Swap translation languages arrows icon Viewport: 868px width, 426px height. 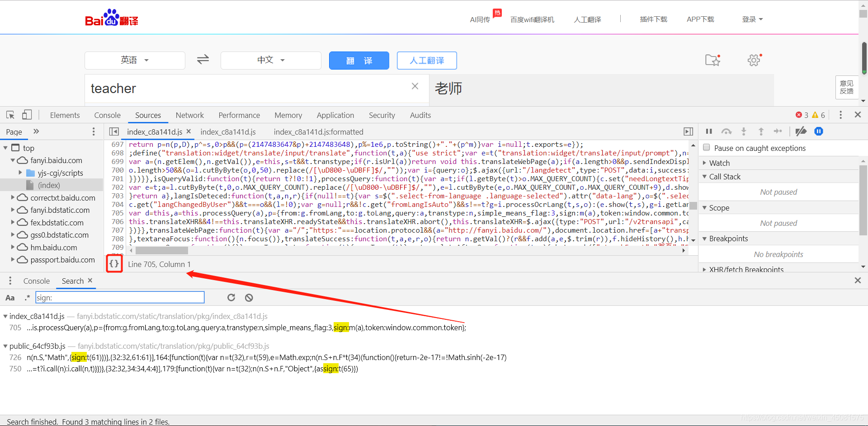tap(203, 59)
